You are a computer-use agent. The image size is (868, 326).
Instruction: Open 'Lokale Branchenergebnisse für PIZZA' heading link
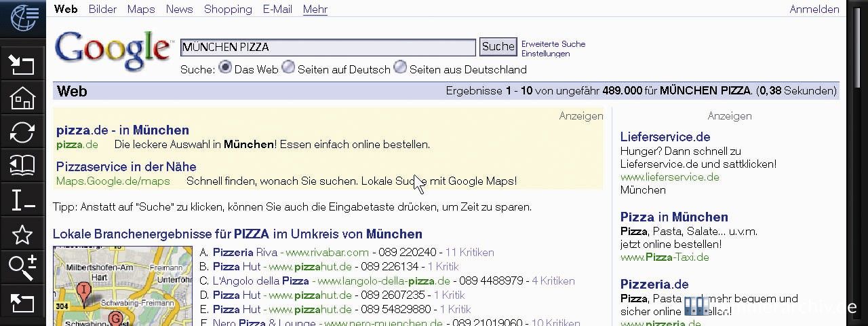pos(237,234)
